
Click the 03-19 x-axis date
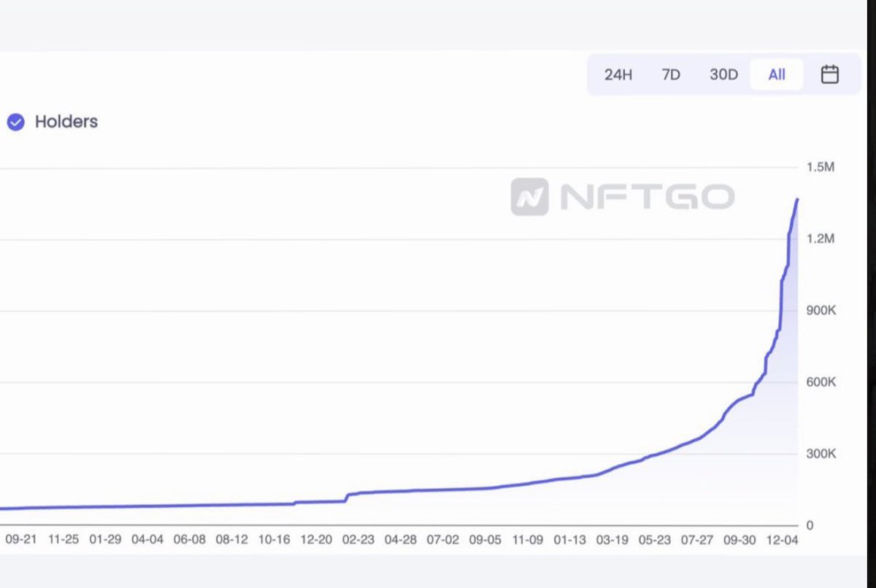[612, 540]
